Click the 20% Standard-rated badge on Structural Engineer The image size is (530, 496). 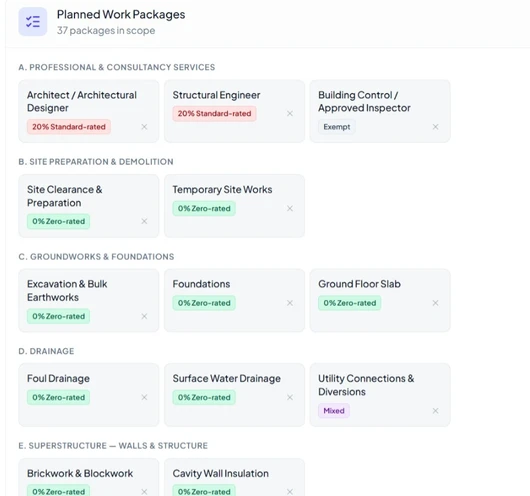[x=214, y=114]
